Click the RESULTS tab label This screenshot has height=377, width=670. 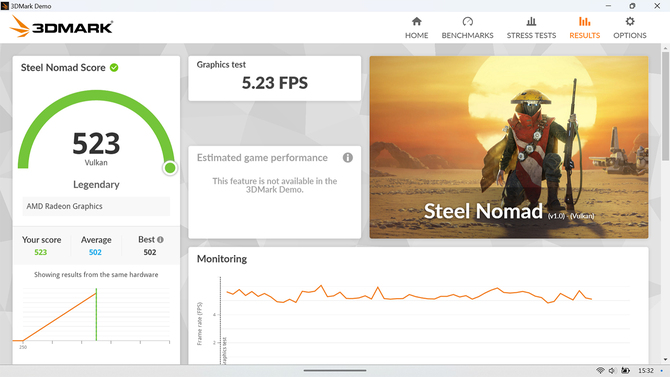[585, 35]
